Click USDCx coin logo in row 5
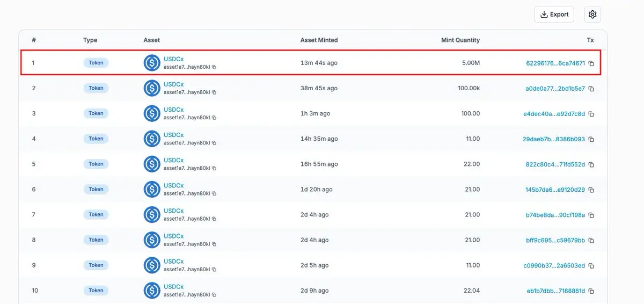The height and width of the screenshot is (304, 644). click(152, 164)
